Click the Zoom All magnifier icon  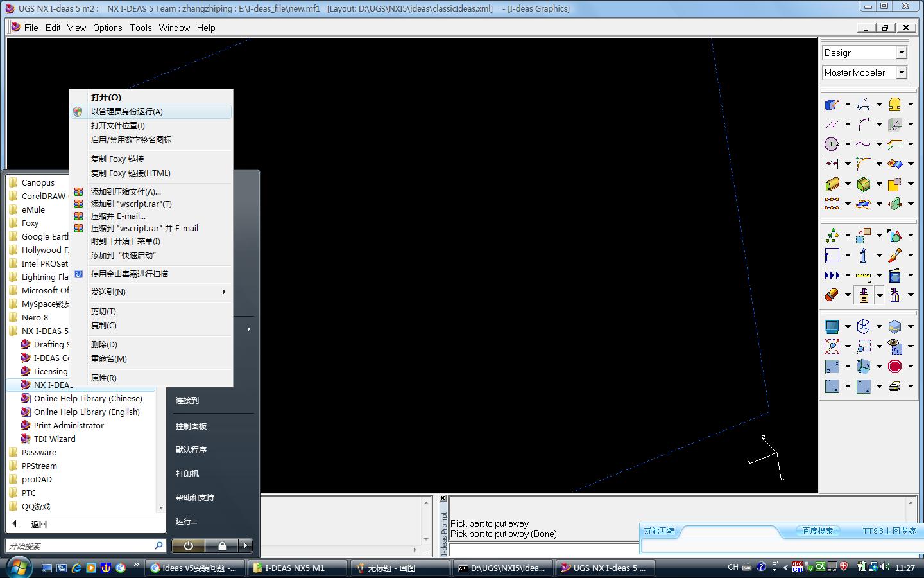click(832, 347)
